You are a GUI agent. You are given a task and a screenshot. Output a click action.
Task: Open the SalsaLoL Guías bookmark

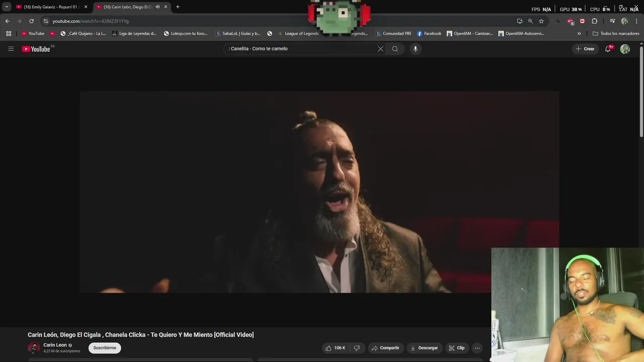click(237, 34)
